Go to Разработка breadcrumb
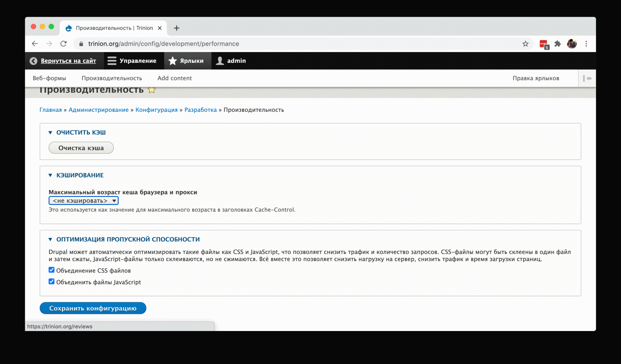Viewport: 621px width, 364px height. (201, 110)
